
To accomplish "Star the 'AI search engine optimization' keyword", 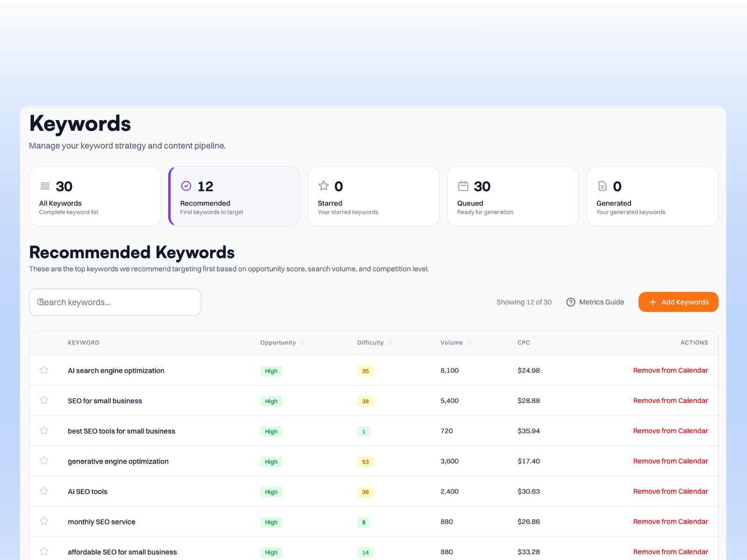I will click(x=44, y=370).
